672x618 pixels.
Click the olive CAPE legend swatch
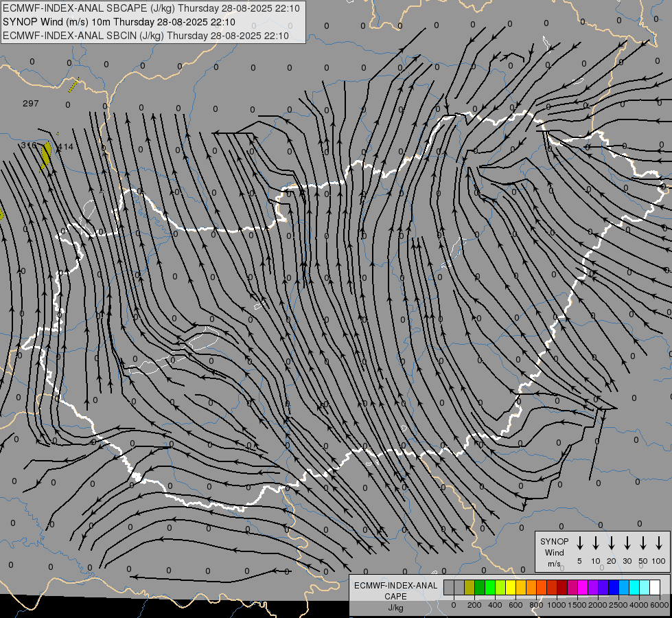click(470, 587)
